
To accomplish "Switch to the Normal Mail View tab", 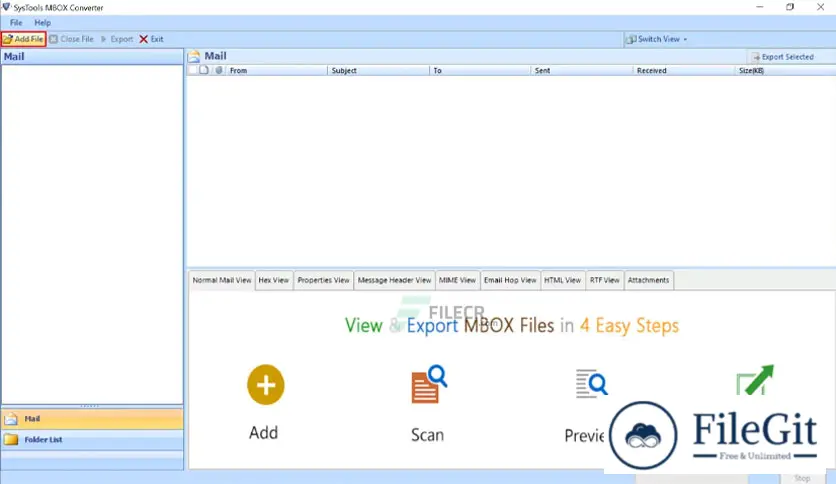I will click(x=222, y=280).
